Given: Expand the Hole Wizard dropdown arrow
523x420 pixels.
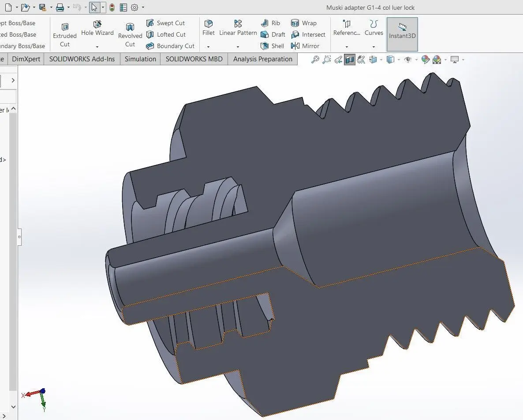Looking at the screenshot, I should (97, 47).
